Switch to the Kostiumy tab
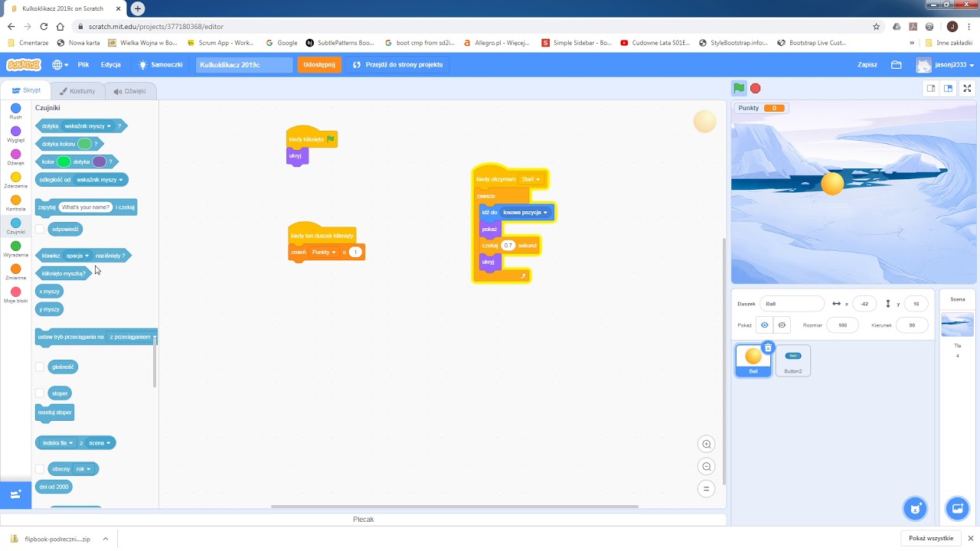 tap(78, 91)
